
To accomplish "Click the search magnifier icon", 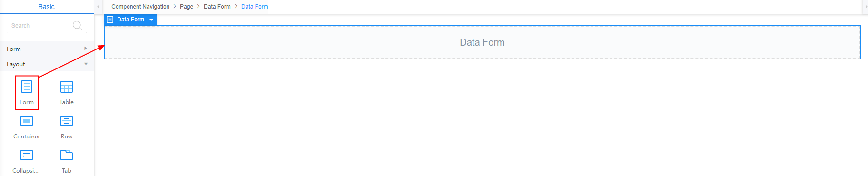I will 77,26.
